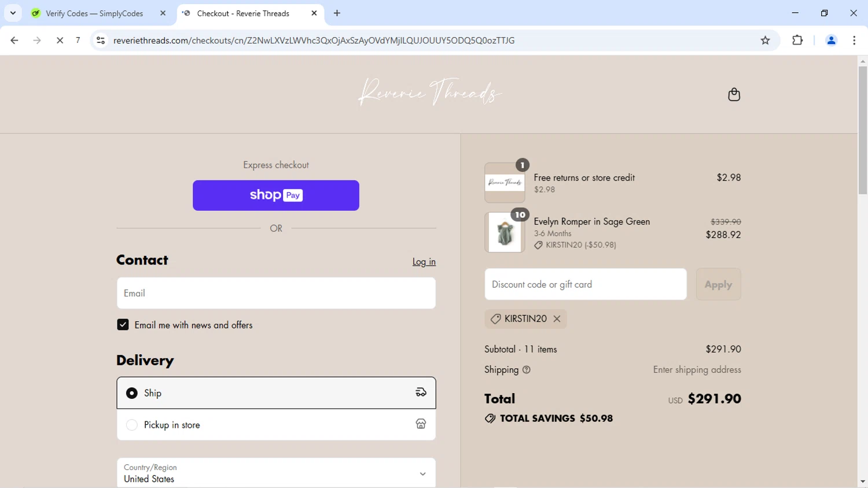Close the Checkout Reverie Threads tab

tap(314, 13)
